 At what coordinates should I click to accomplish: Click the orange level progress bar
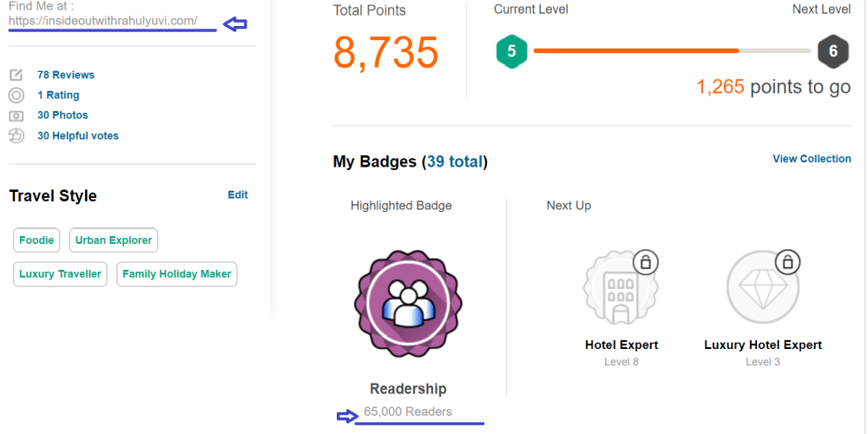coord(635,51)
